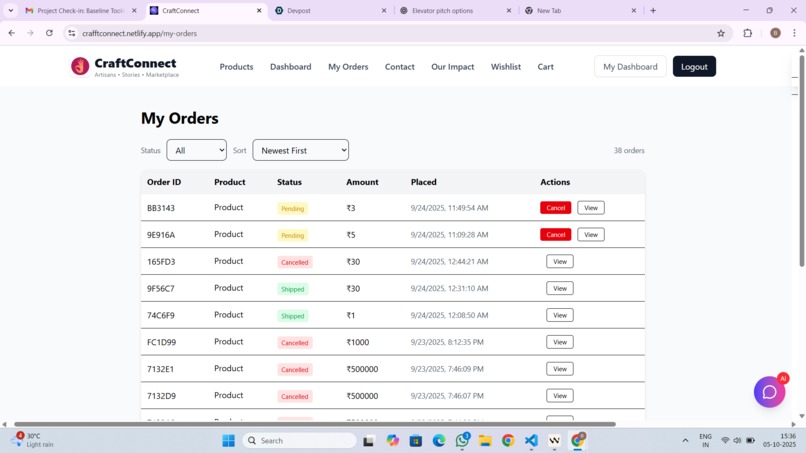Open Products in the navigation
This screenshot has width=806, height=453.
pyautogui.click(x=236, y=67)
